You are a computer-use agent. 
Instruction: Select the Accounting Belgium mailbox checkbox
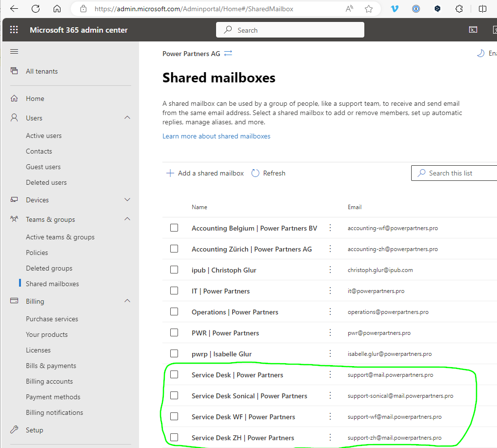coord(174,228)
